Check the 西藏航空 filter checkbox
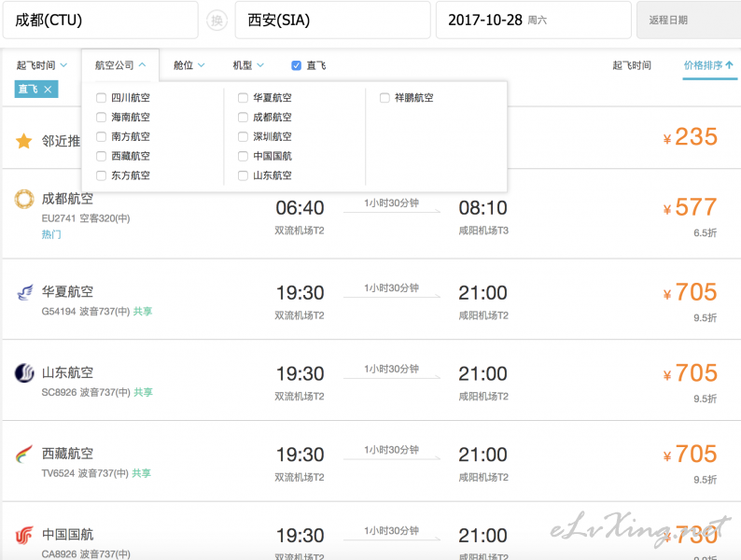This screenshot has height=560, width=741. point(101,156)
